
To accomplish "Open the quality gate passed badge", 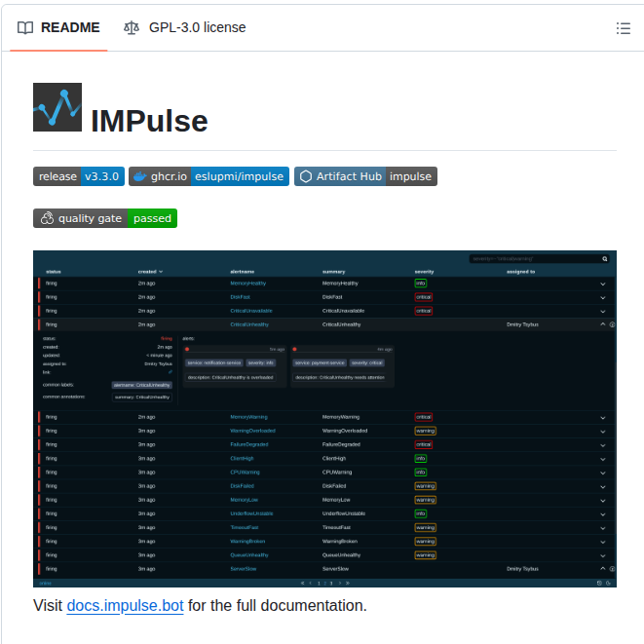I will tap(105, 218).
